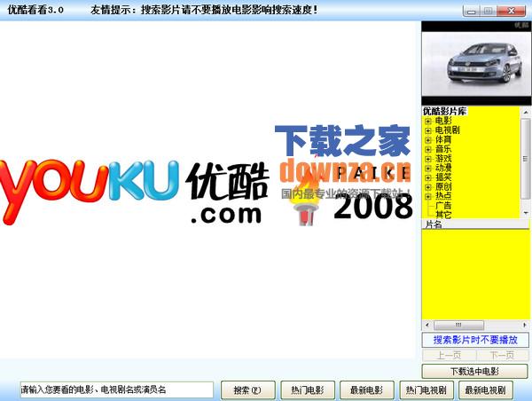This screenshot has width=532, height=401.
Task: Go to 下一页 next page
Action: (x=502, y=356)
